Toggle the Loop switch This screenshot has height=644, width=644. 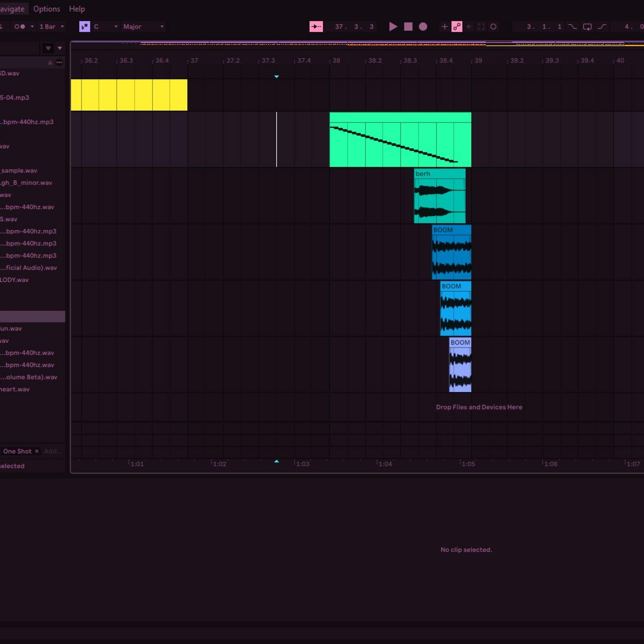click(587, 27)
